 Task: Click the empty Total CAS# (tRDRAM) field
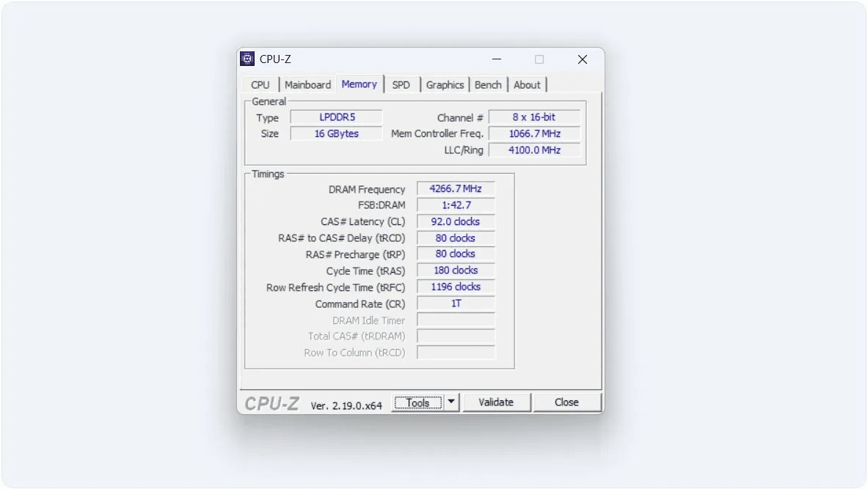click(456, 337)
